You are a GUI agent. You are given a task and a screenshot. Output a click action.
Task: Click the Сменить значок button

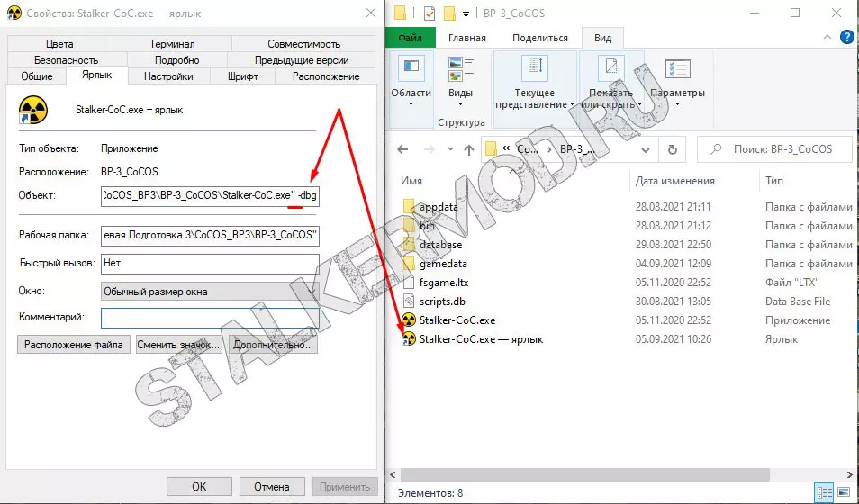(178, 345)
